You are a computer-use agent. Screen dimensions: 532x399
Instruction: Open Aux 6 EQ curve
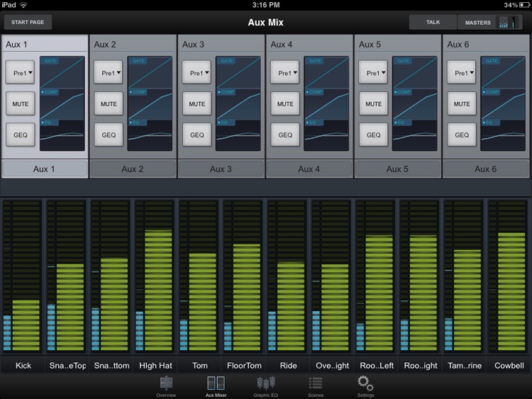(x=503, y=135)
